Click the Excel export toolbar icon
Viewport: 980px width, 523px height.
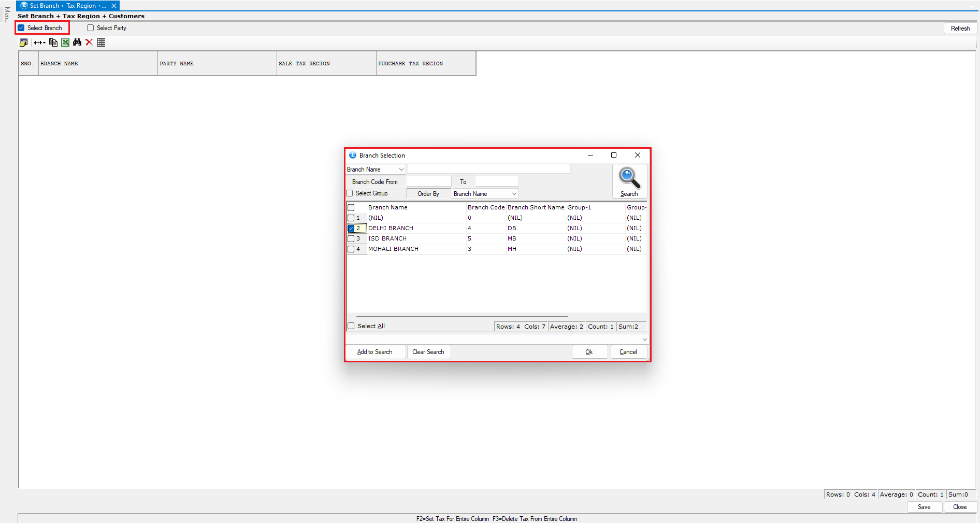click(65, 43)
